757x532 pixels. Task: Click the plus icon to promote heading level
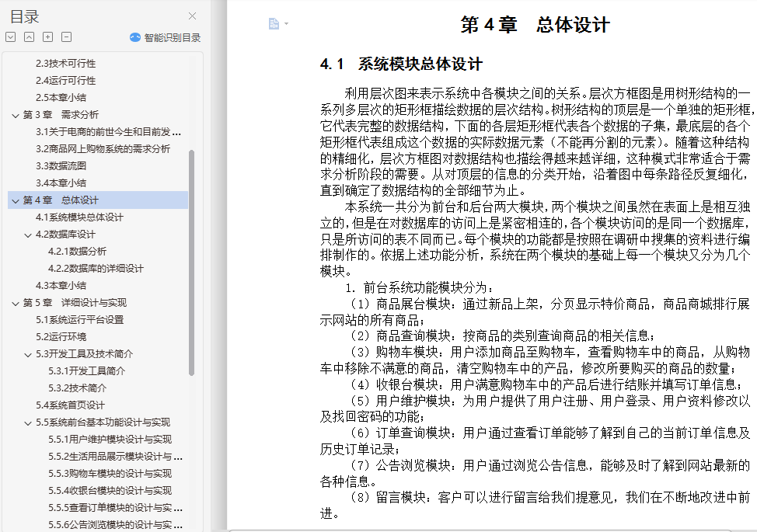(47, 37)
